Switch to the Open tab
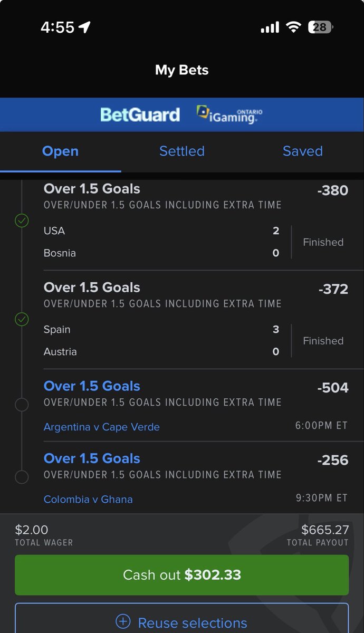364x633 pixels. point(61,151)
